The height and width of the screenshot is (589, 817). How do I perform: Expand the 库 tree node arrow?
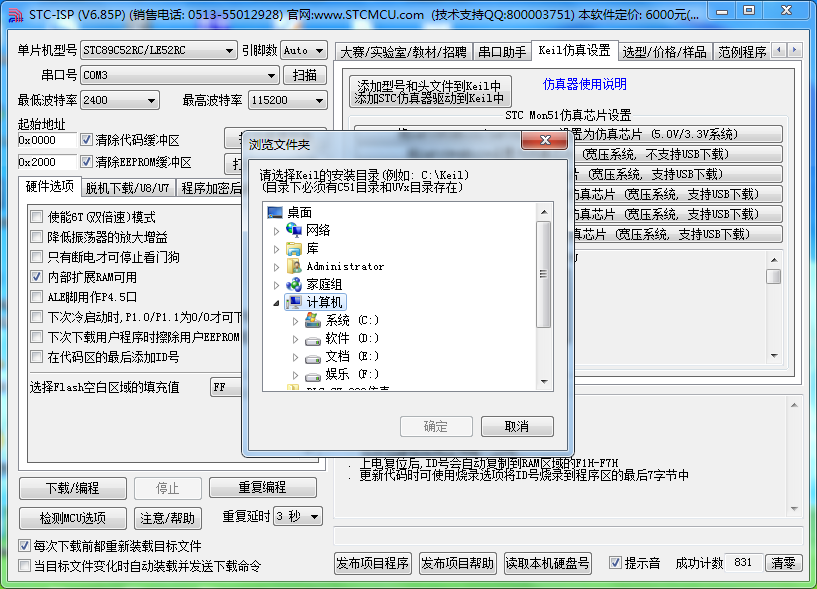coord(276,249)
